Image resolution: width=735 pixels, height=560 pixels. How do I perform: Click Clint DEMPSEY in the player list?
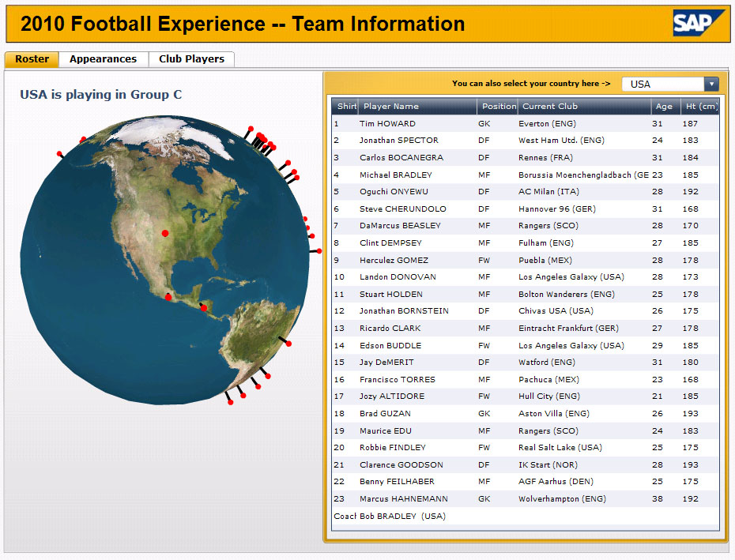point(390,243)
